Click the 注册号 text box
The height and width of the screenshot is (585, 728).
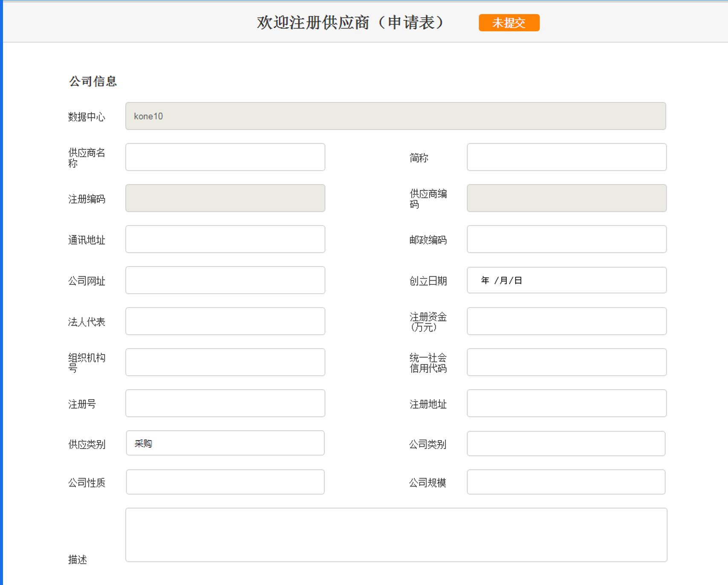coord(225,403)
